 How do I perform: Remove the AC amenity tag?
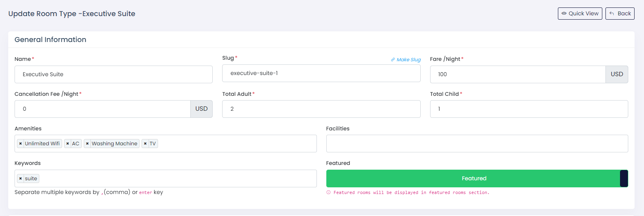(68, 144)
